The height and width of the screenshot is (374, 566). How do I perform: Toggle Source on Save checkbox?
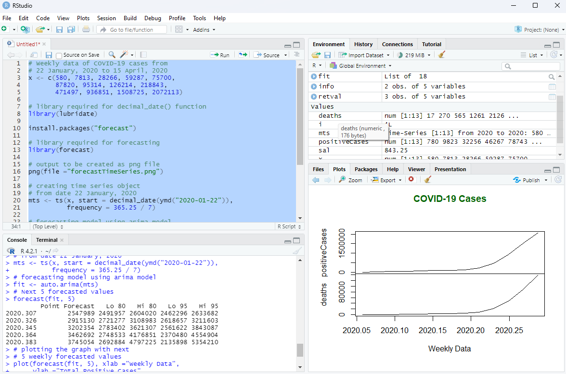click(x=59, y=55)
